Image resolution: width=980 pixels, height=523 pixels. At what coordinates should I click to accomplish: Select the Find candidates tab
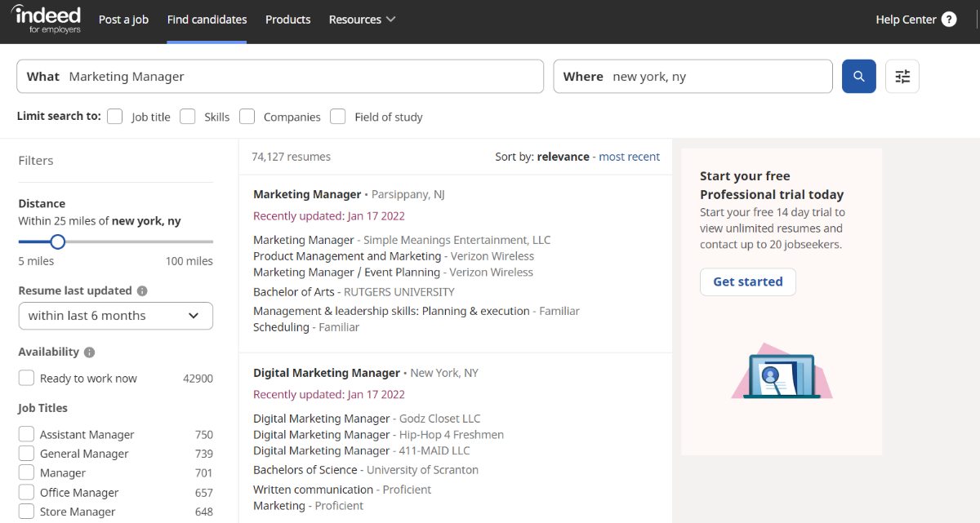pyautogui.click(x=207, y=20)
